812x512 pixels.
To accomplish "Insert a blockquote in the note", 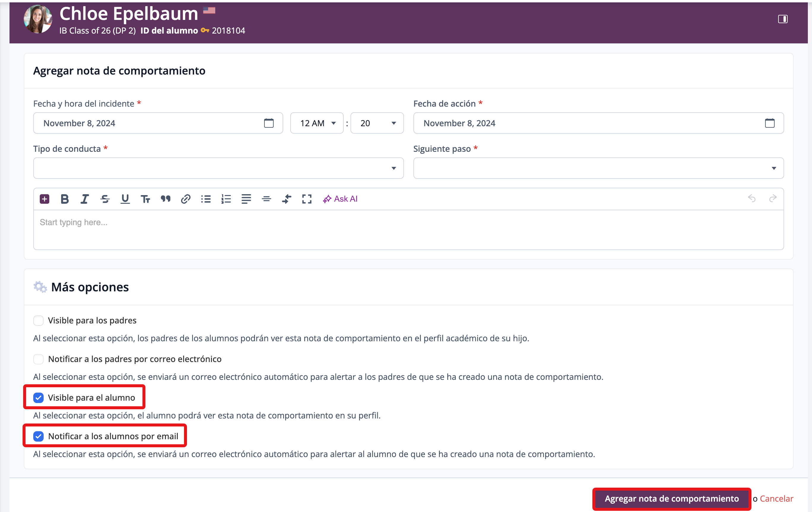I will [165, 199].
